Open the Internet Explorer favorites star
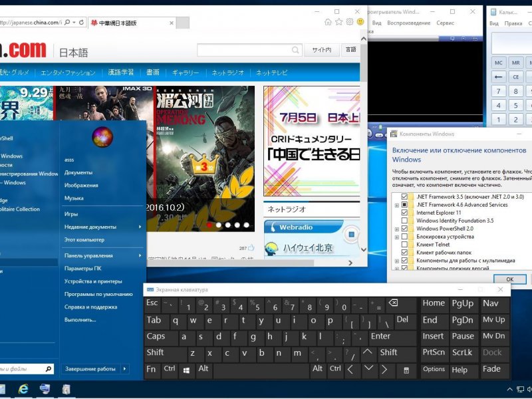This screenshot has width=532, height=399. (x=338, y=22)
